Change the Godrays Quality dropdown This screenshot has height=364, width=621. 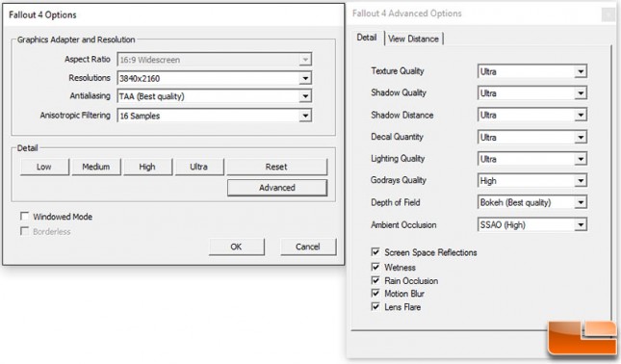(x=532, y=181)
